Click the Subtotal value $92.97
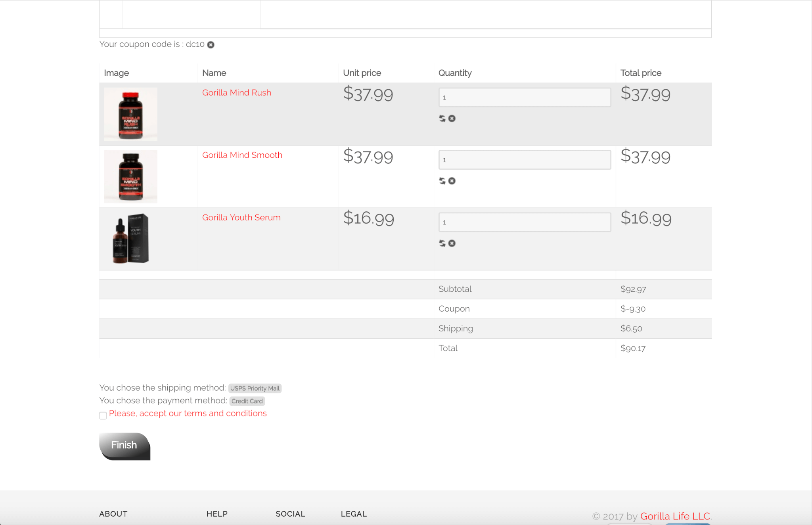The height and width of the screenshot is (525, 812). point(633,289)
